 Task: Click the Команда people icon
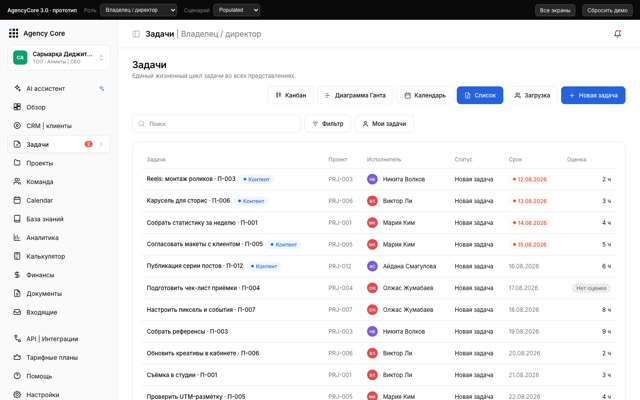(17, 182)
